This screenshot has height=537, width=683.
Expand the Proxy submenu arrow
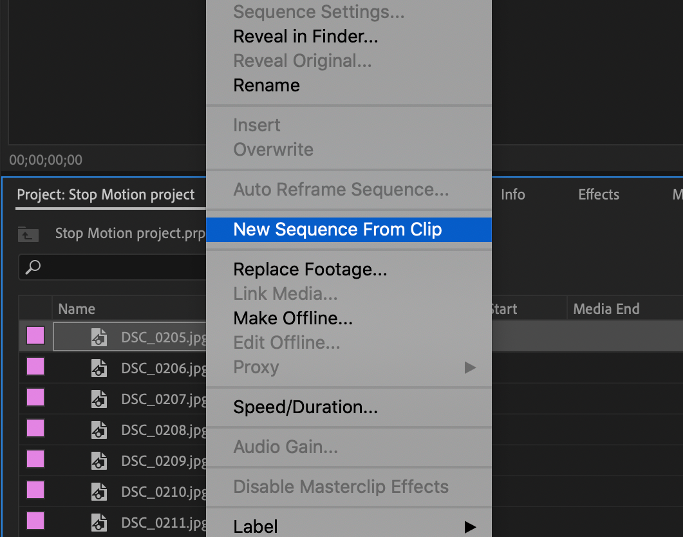point(470,368)
